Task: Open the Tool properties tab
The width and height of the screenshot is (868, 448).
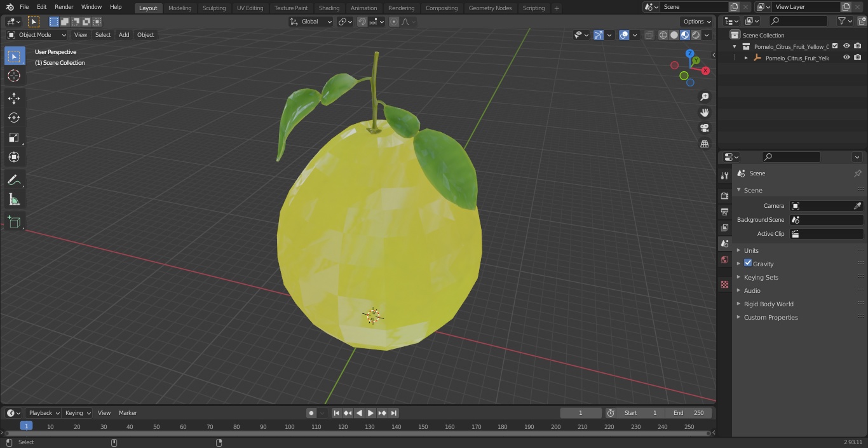Action: [724, 175]
